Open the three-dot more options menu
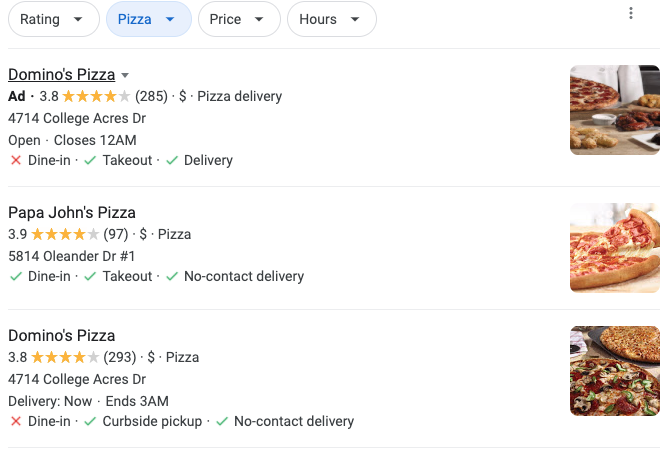Image resolution: width=672 pixels, height=449 pixels. tap(630, 13)
